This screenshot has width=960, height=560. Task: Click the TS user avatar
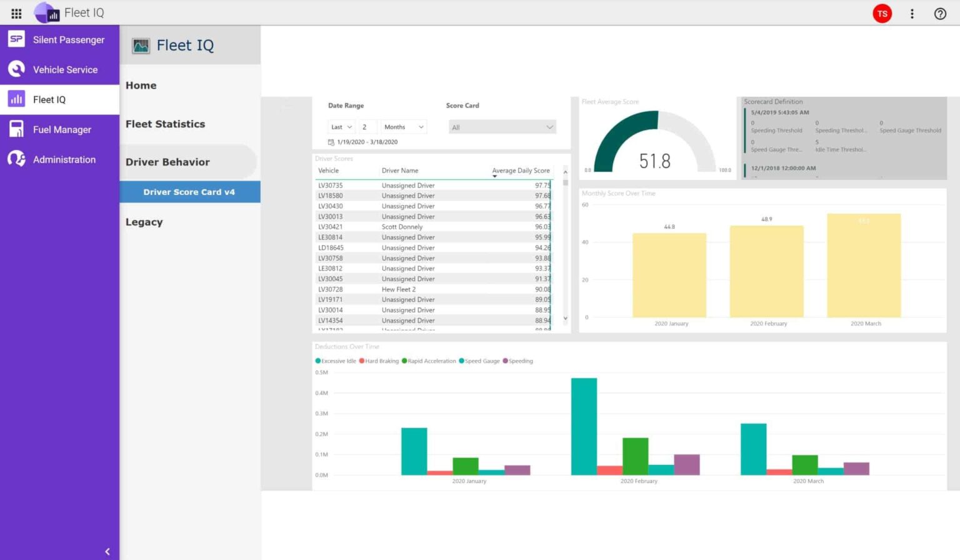pos(882,13)
